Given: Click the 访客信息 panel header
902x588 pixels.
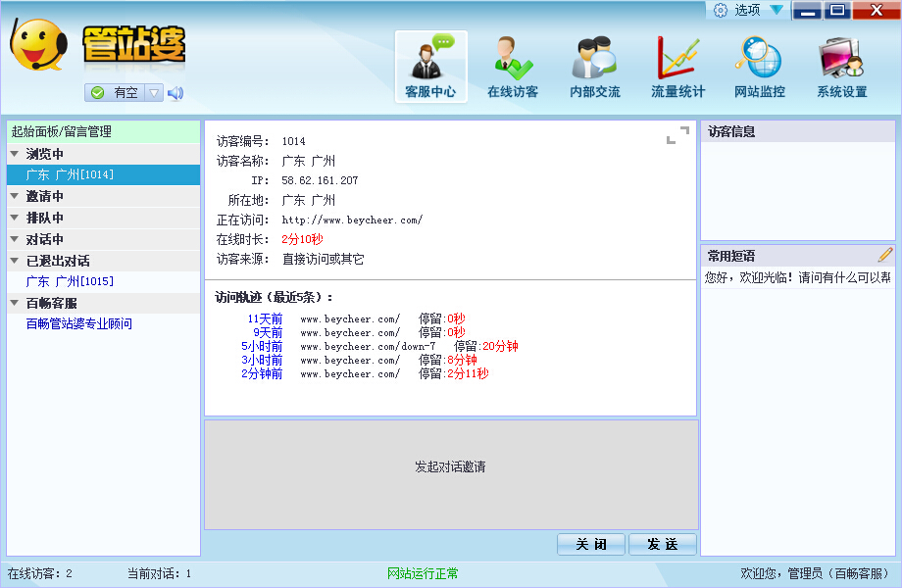Looking at the screenshot, I should (x=797, y=131).
